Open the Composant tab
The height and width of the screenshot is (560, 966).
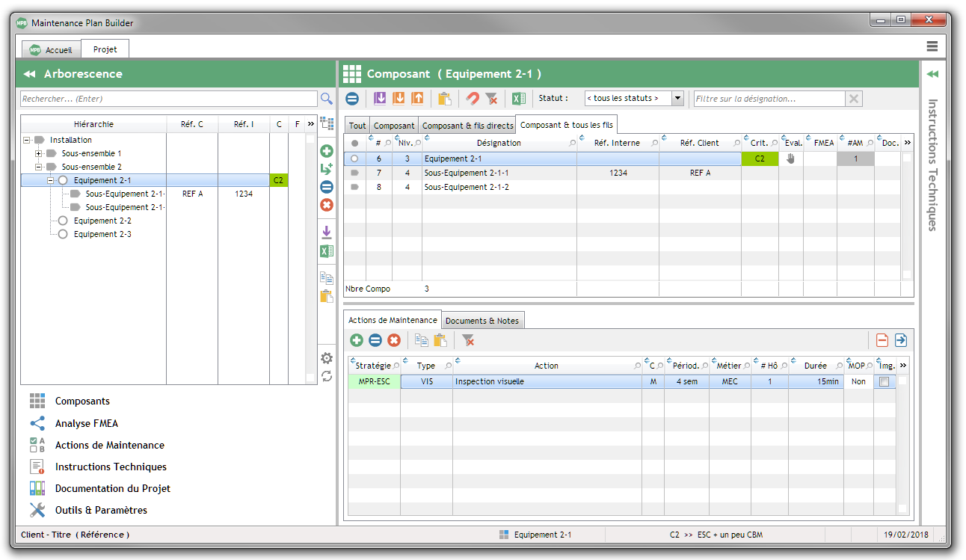point(394,126)
